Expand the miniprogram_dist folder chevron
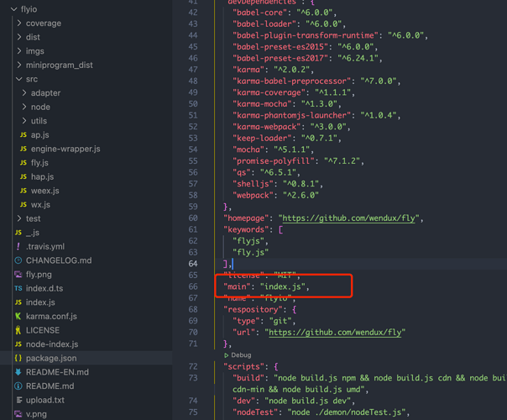 pos(19,65)
